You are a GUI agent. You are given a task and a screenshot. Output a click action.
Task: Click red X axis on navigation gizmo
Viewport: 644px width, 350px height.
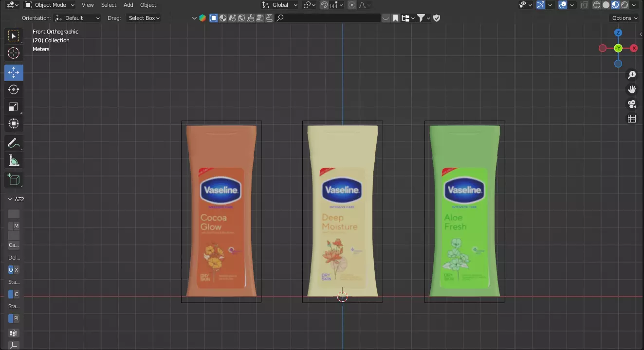click(x=634, y=48)
